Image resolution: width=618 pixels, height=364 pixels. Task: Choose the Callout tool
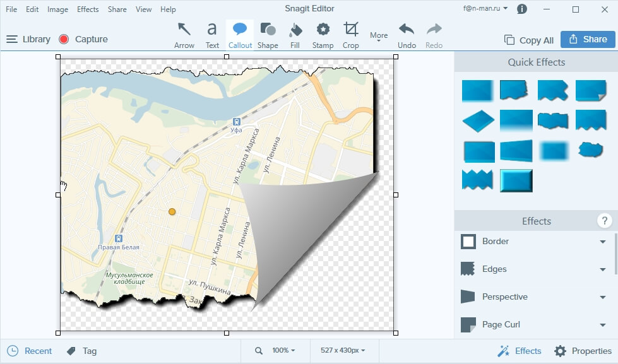(240, 35)
